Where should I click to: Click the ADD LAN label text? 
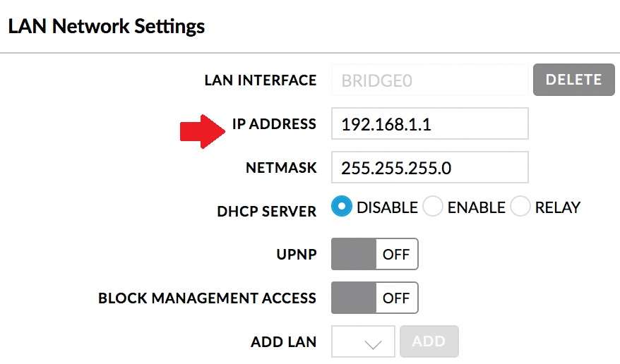pos(283,342)
